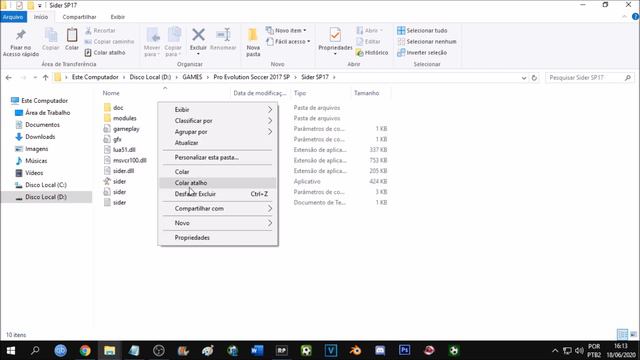The height and width of the screenshot is (360, 640).
Task: Switch to the Compartilhar tab
Action: coord(79,17)
